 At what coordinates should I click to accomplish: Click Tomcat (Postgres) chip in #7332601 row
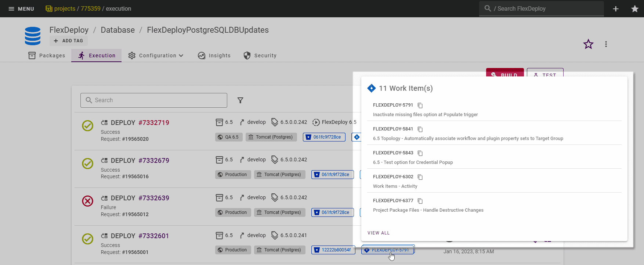[x=280, y=250]
